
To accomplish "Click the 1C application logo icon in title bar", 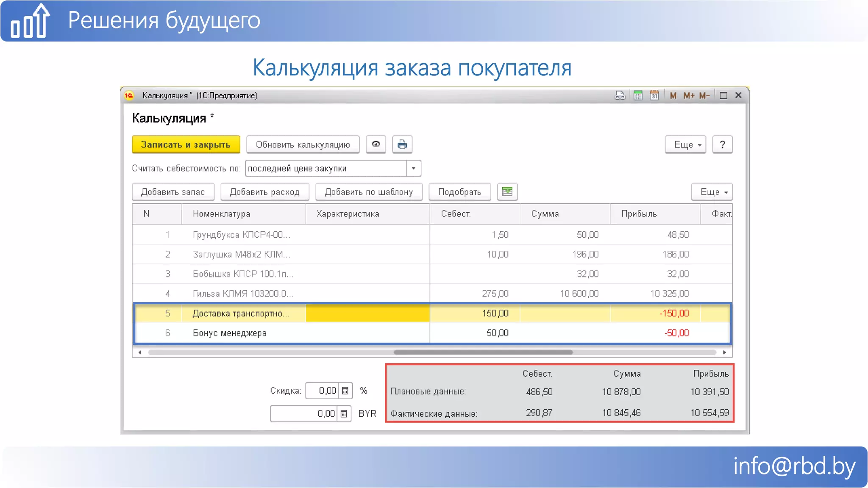I will pyautogui.click(x=129, y=95).
